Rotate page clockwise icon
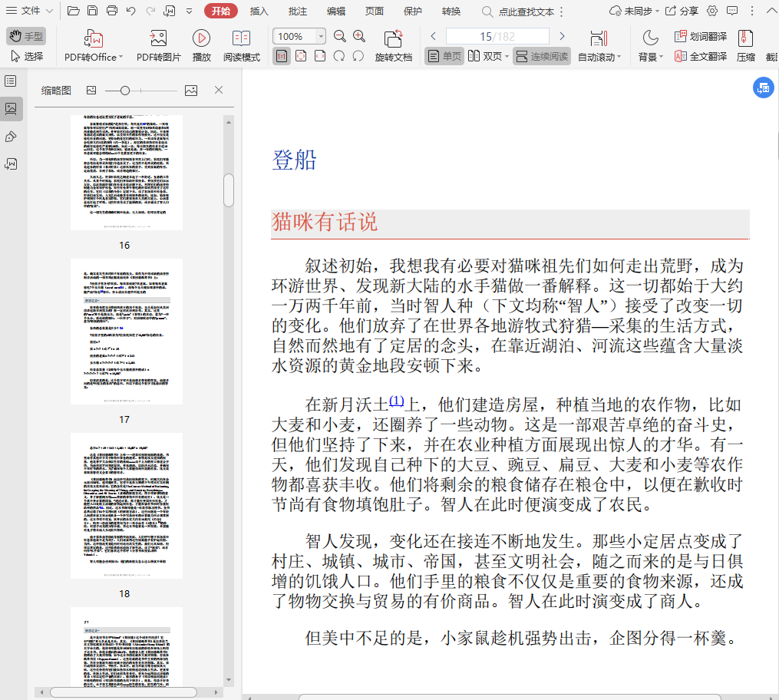 click(339, 56)
